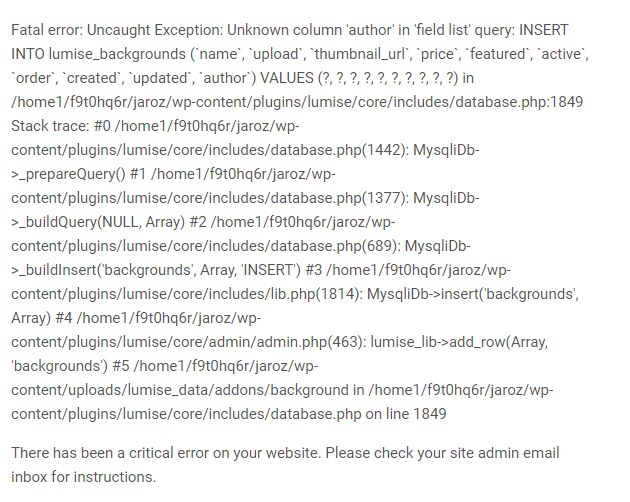Click the words 'Uncaught Exception:'
630x502 pixels.
point(155,30)
